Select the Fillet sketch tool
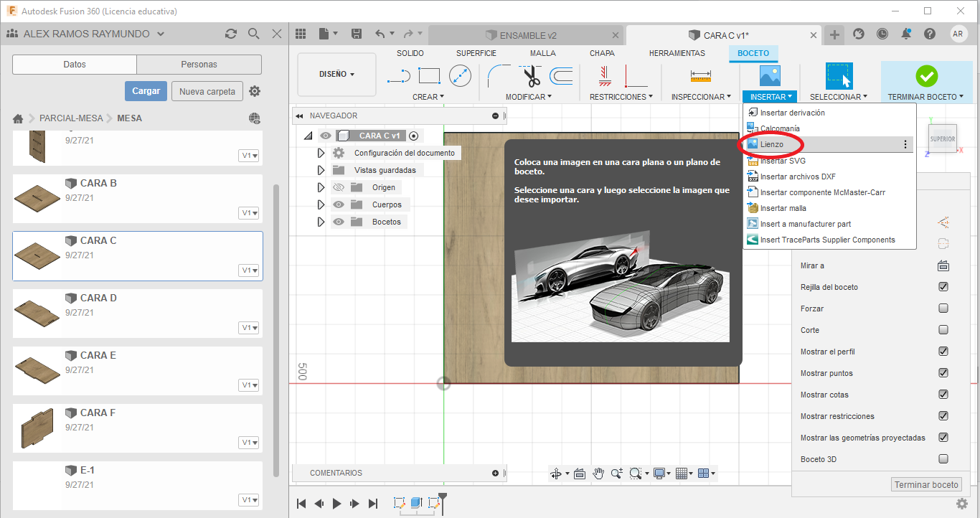This screenshot has width=980, height=518. [x=498, y=76]
